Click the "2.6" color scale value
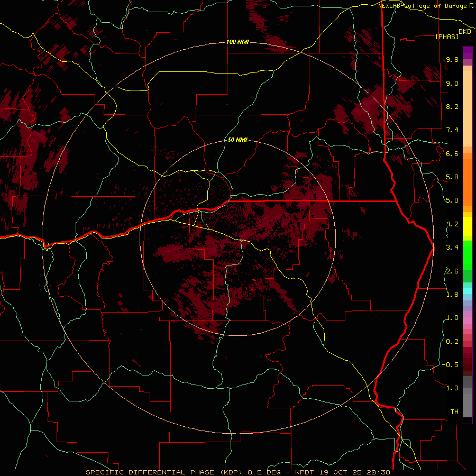Viewport: 476px width, 476px height. [452, 271]
